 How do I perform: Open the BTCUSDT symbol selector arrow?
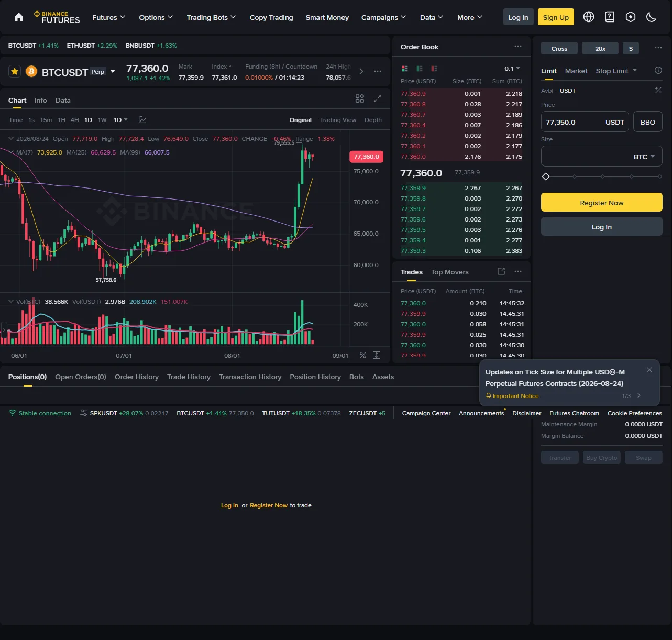[x=113, y=71]
